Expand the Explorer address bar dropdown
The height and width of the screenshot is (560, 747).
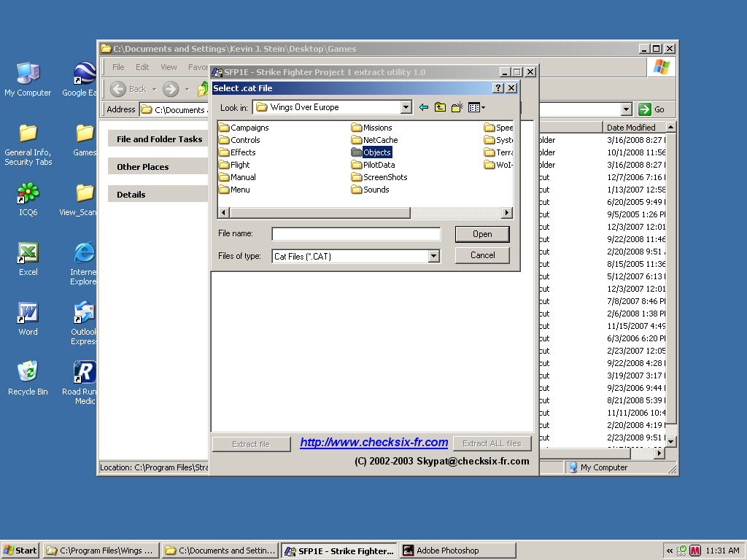point(627,109)
